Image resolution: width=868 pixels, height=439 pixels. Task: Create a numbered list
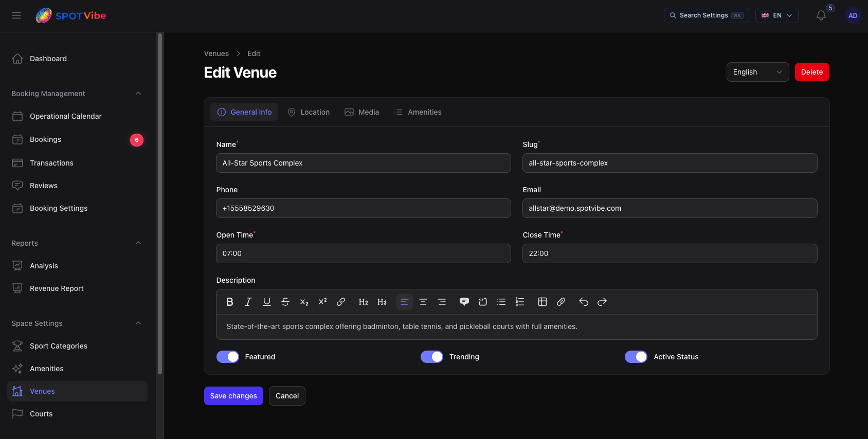pos(520,302)
